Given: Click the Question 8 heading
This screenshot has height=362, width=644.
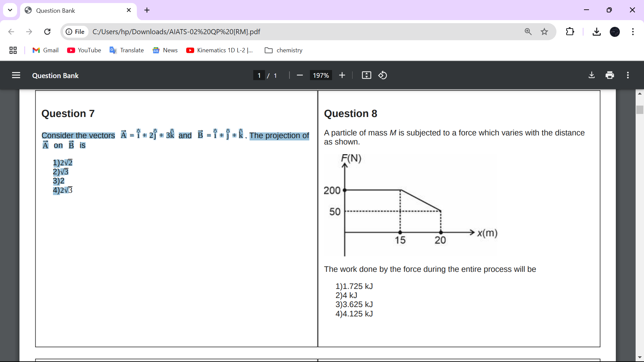Looking at the screenshot, I should pyautogui.click(x=351, y=114).
